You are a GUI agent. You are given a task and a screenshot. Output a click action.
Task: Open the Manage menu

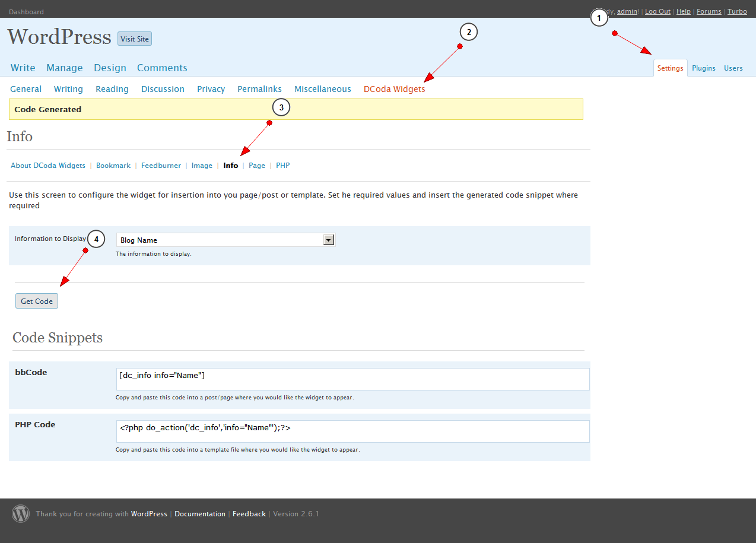pos(65,68)
